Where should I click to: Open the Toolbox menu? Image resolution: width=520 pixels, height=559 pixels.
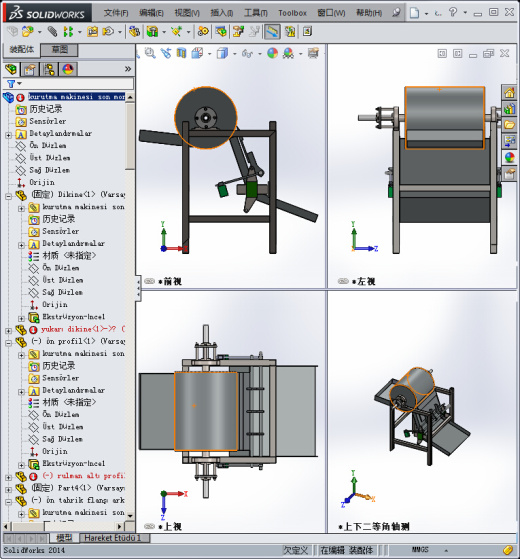pos(292,13)
